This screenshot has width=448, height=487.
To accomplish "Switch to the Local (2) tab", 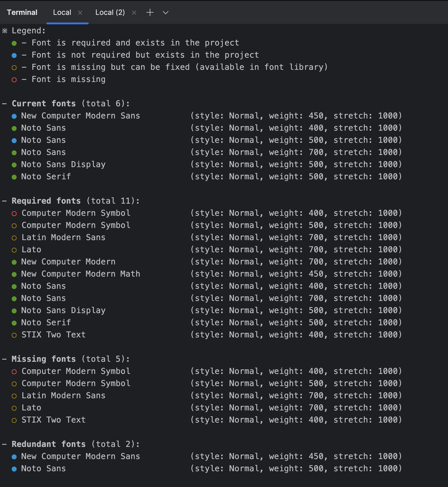I will [x=110, y=12].
